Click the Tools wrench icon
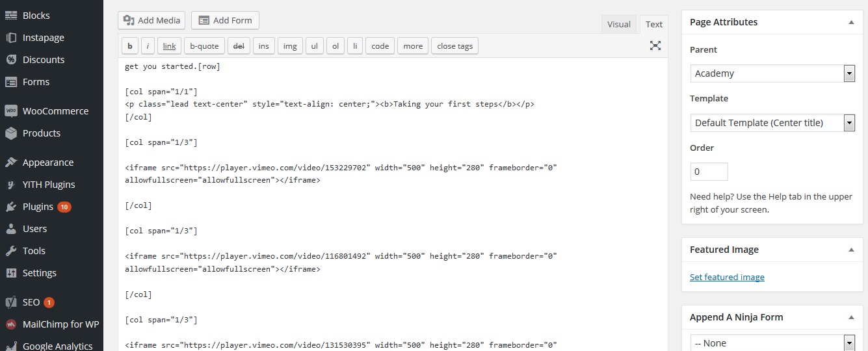The height and width of the screenshot is (351, 868). (x=11, y=251)
